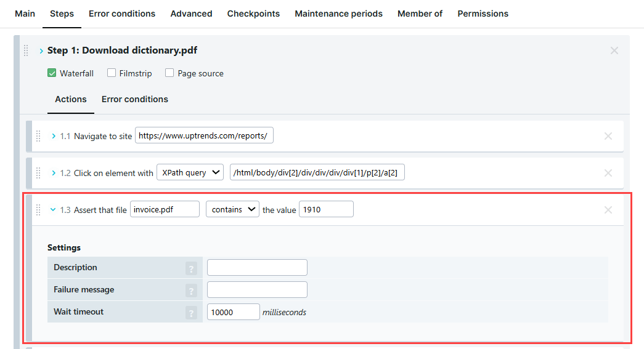Open help icon for Wait timeout setting
This screenshot has width=644, height=349.
click(191, 313)
